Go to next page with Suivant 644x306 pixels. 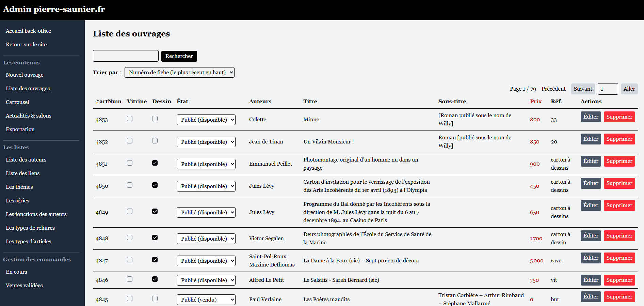click(583, 89)
